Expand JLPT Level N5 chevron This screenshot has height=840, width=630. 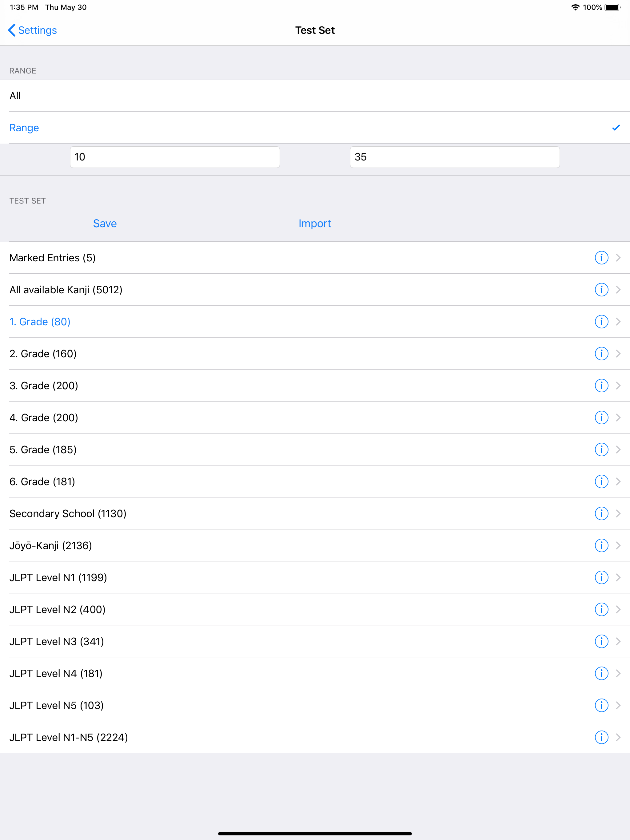point(618,705)
